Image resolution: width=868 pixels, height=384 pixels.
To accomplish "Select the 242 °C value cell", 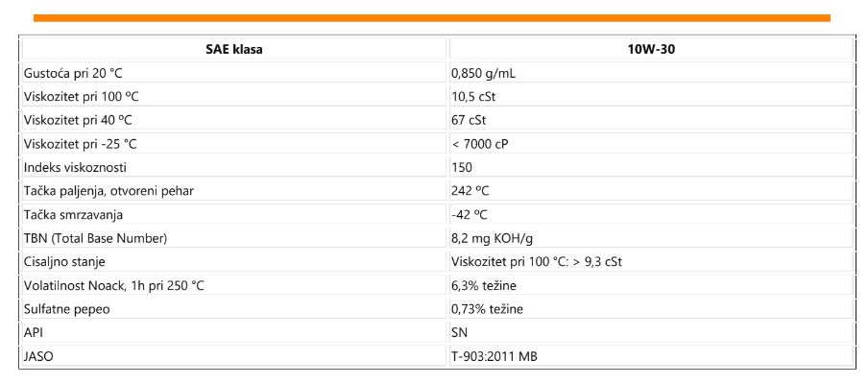I will (470, 191).
